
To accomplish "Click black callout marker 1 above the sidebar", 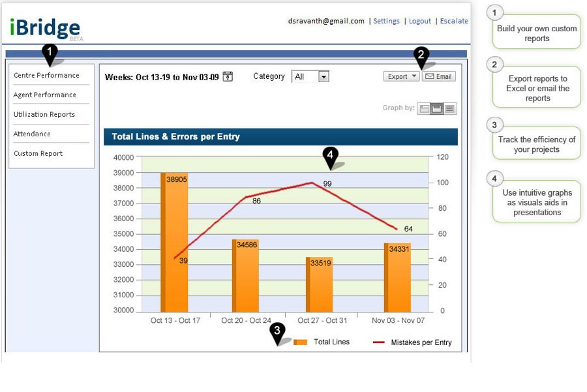I will pos(50,52).
